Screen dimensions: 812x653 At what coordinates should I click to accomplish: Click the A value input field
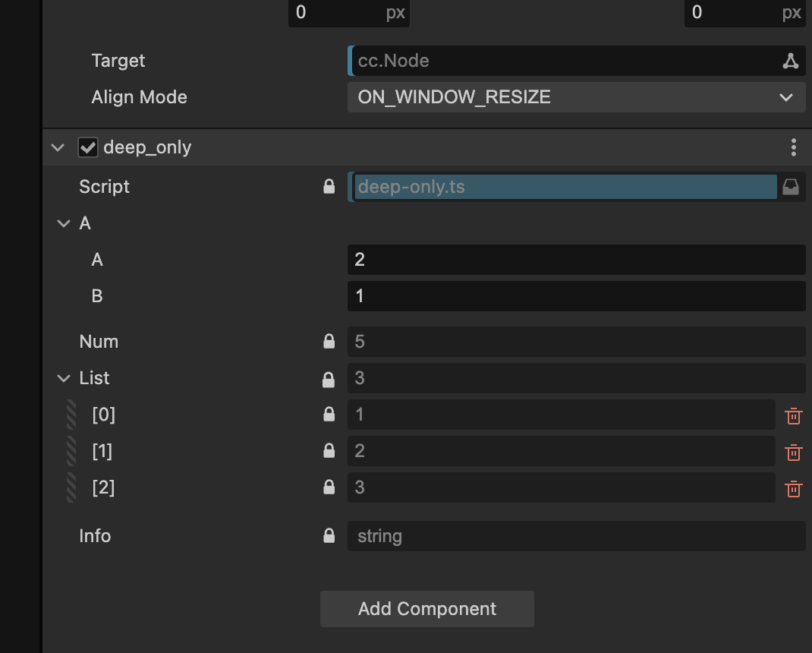(576, 260)
